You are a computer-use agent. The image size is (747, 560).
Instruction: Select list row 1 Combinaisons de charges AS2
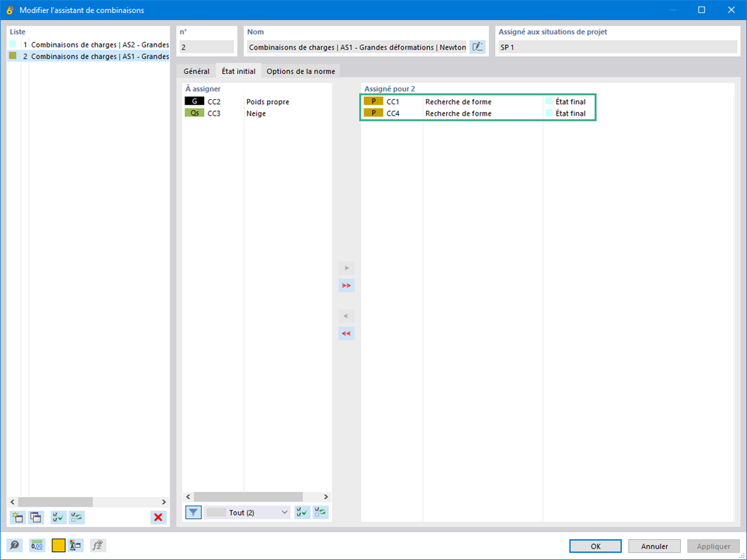pyautogui.click(x=88, y=45)
